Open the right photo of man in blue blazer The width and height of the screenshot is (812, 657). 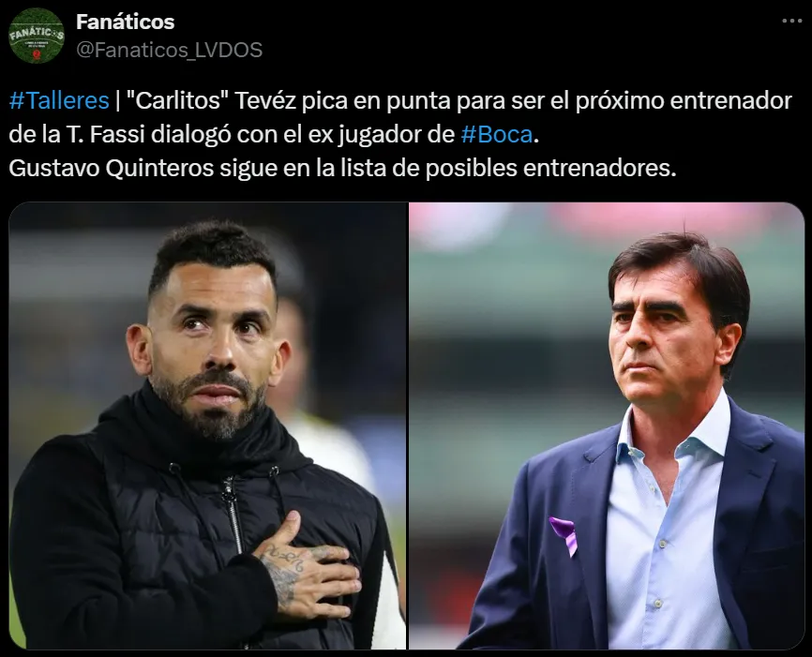click(x=607, y=426)
